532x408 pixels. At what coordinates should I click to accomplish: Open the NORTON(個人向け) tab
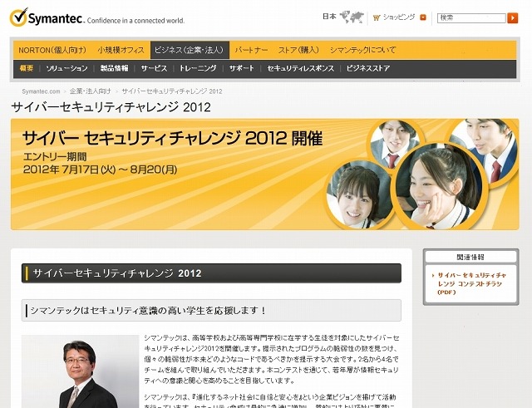point(52,50)
